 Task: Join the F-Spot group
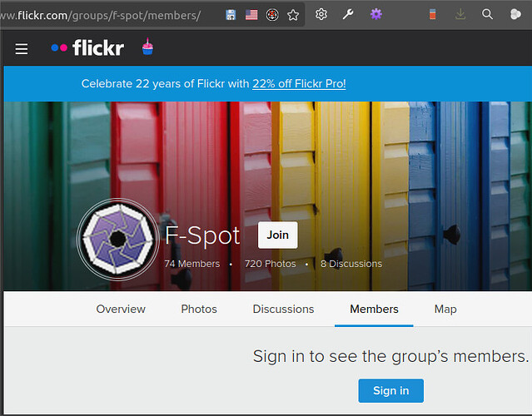click(277, 235)
